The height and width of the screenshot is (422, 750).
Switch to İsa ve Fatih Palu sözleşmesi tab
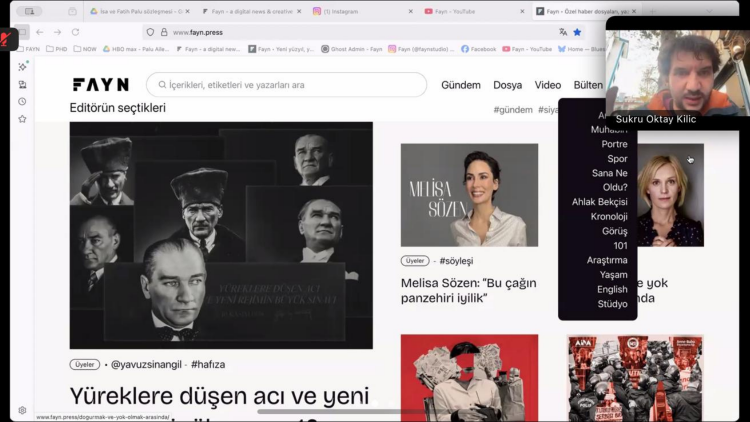point(139,11)
